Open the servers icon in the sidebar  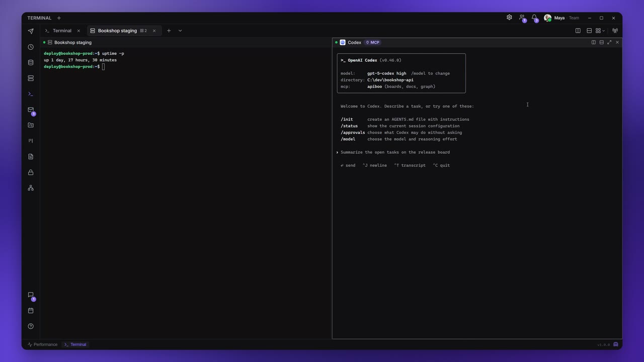pyautogui.click(x=31, y=78)
